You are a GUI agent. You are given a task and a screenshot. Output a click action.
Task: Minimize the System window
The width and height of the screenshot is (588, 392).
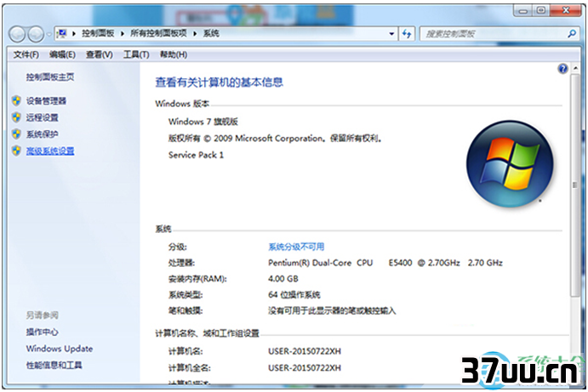(522, 10)
